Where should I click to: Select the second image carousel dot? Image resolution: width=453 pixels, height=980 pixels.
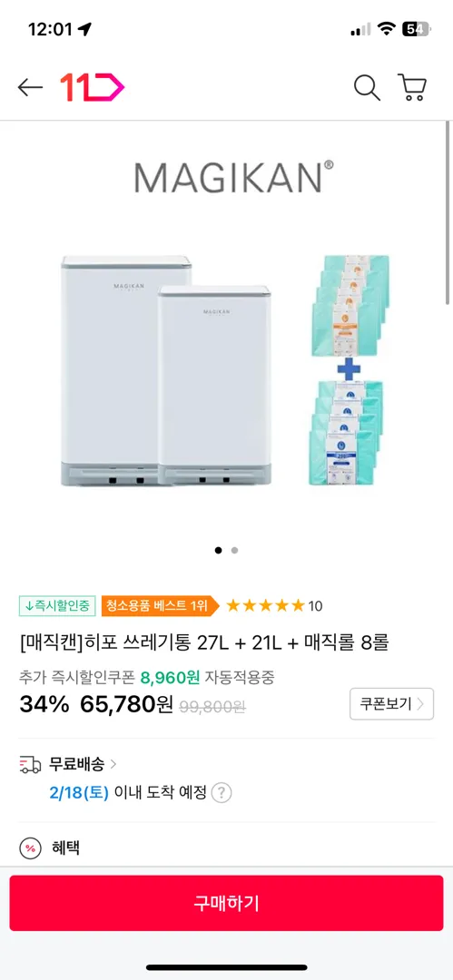[234, 550]
